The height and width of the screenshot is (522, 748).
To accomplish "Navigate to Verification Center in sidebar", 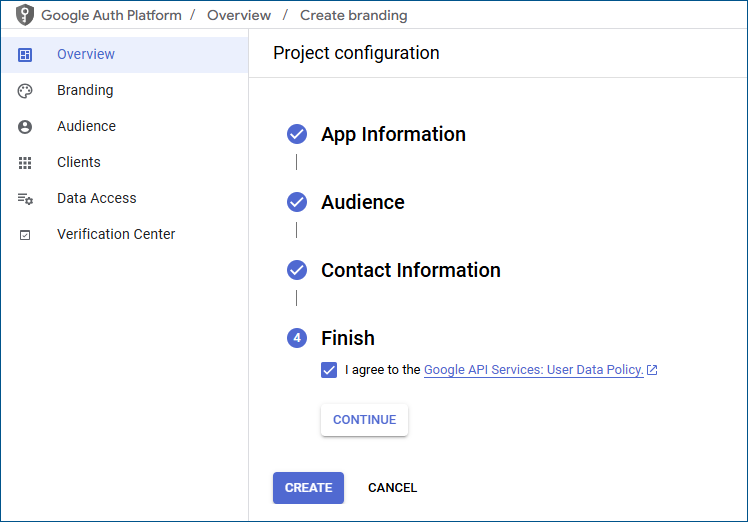I will pyautogui.click(x=125, y=234).
